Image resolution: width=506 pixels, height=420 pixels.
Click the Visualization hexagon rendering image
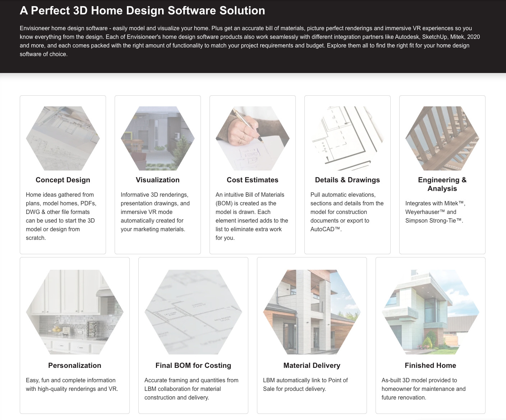158,138
